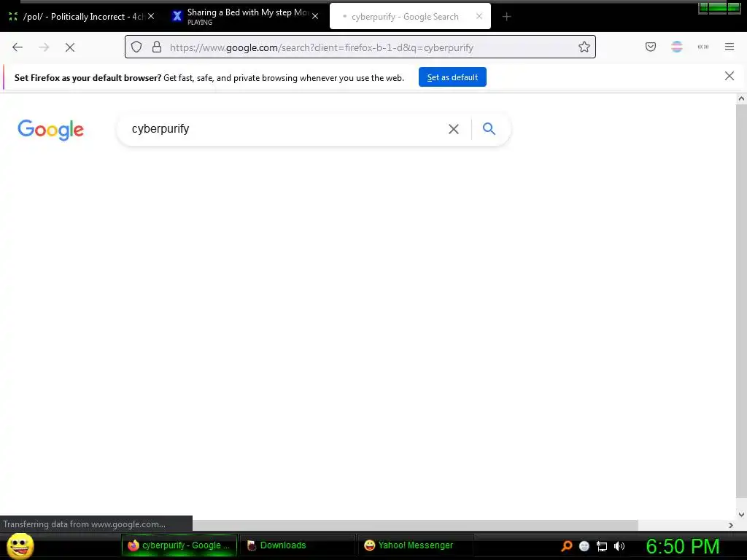Open volume speaker tray icon

coord(619,546)
